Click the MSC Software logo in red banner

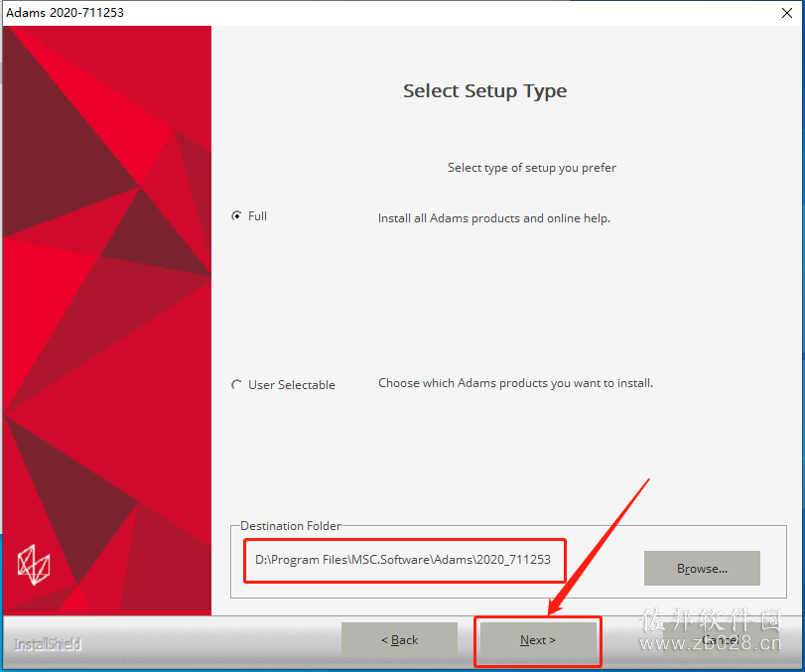34,565
